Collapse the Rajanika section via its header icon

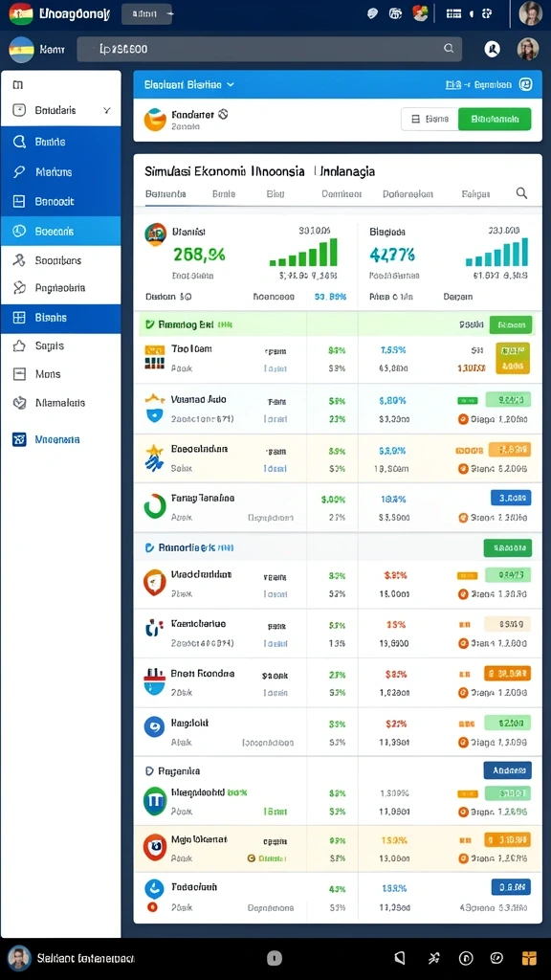(x=149, y=771)
